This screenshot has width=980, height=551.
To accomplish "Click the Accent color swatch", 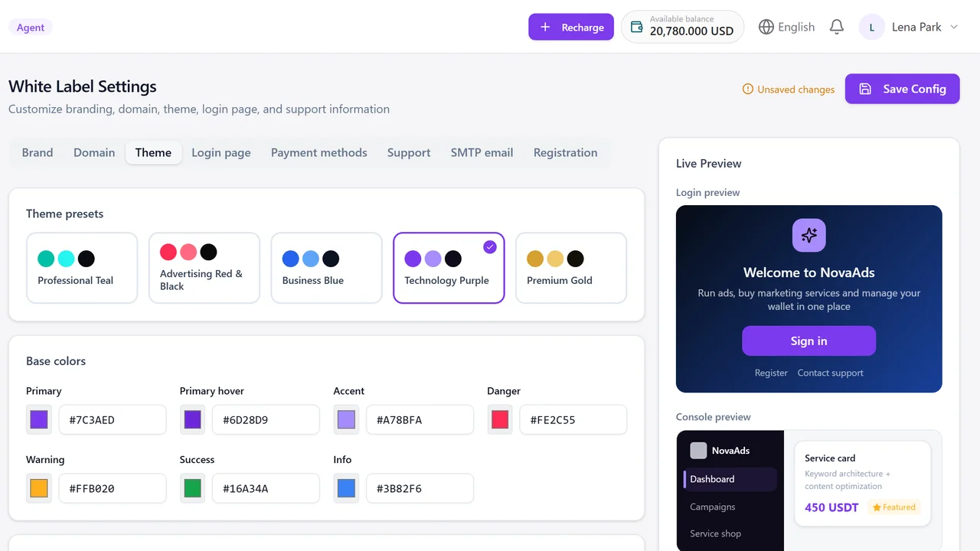I will coord(346,419).
